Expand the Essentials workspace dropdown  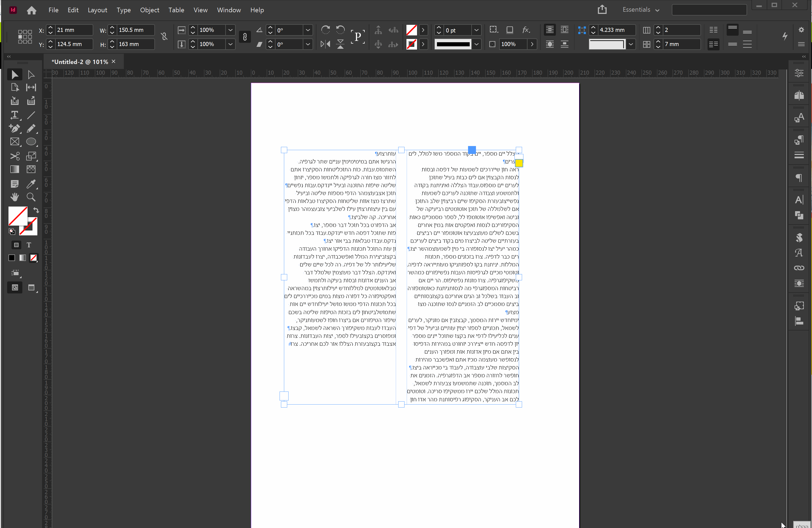pyautogui.click(x=640, y=10)
